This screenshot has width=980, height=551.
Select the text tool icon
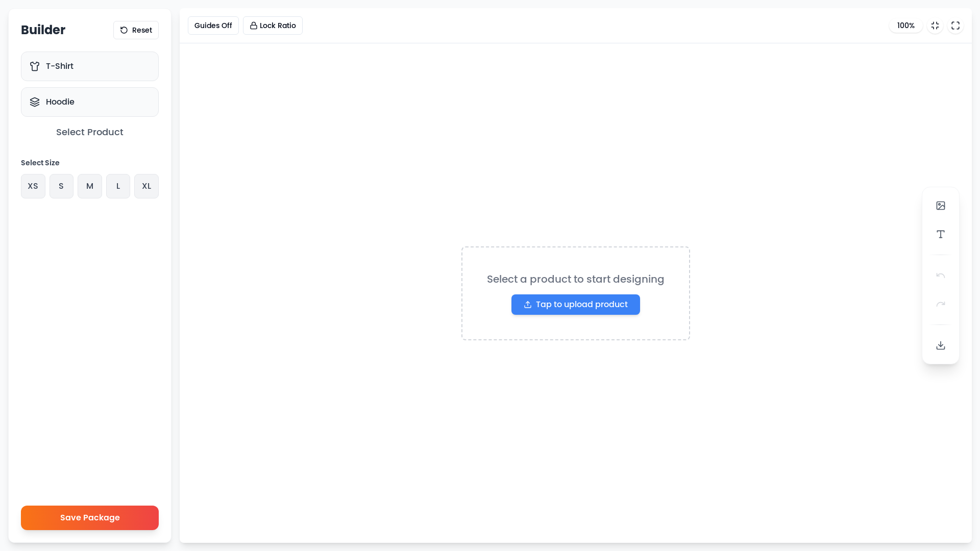[x=940, y=234]
